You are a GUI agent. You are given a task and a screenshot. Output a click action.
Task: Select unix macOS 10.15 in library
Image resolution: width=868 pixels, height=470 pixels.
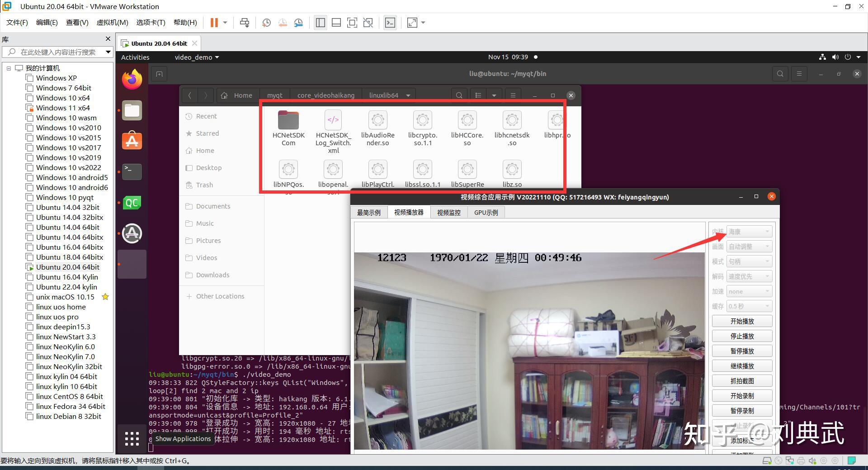tap(65, 297)
